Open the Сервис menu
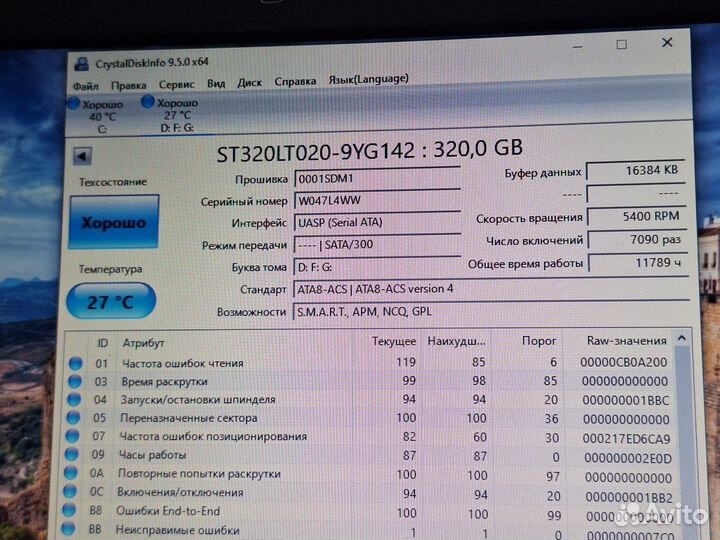Image resolution: width=720 pixels, height=540 pixels. coord(177,84)
